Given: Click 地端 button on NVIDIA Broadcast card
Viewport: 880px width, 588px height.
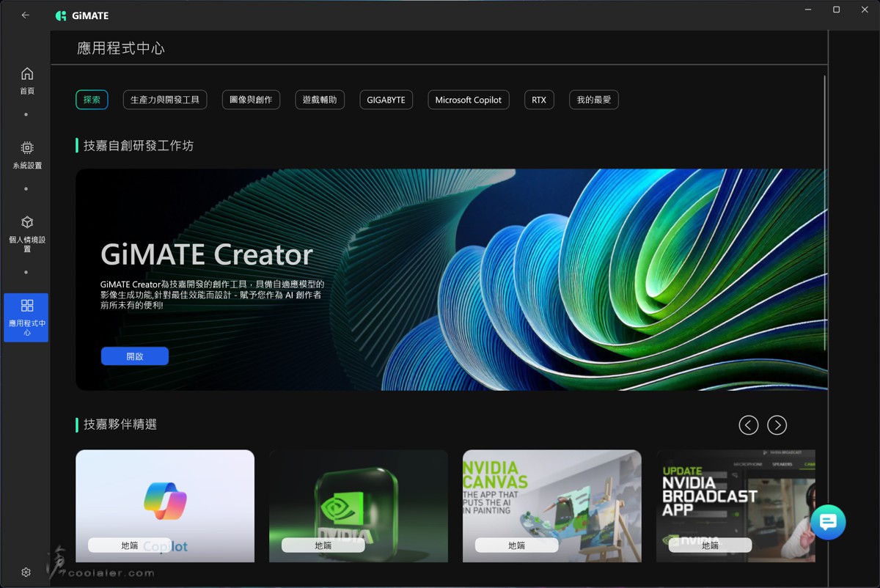Looking at the screenshot, I should 711,545.
